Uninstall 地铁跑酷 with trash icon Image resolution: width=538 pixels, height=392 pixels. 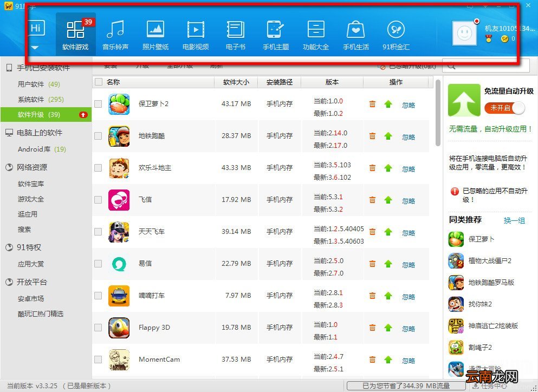pyautogui.click(x=372, y=136)
